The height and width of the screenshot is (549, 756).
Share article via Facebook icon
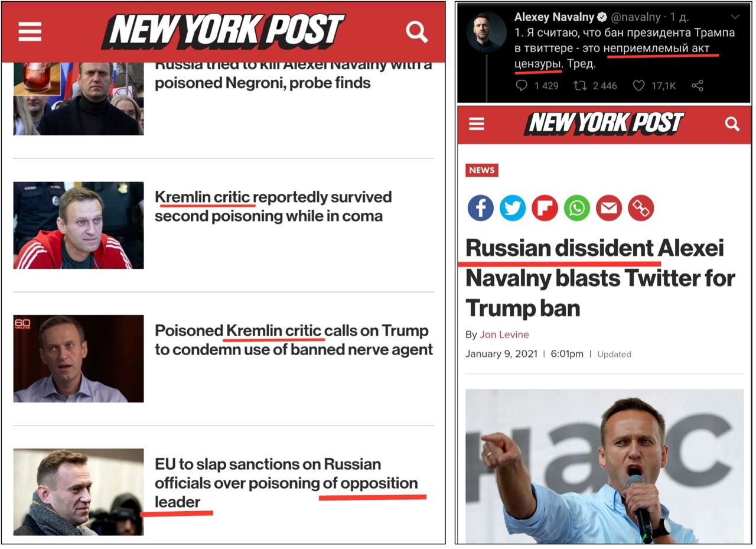481,208
